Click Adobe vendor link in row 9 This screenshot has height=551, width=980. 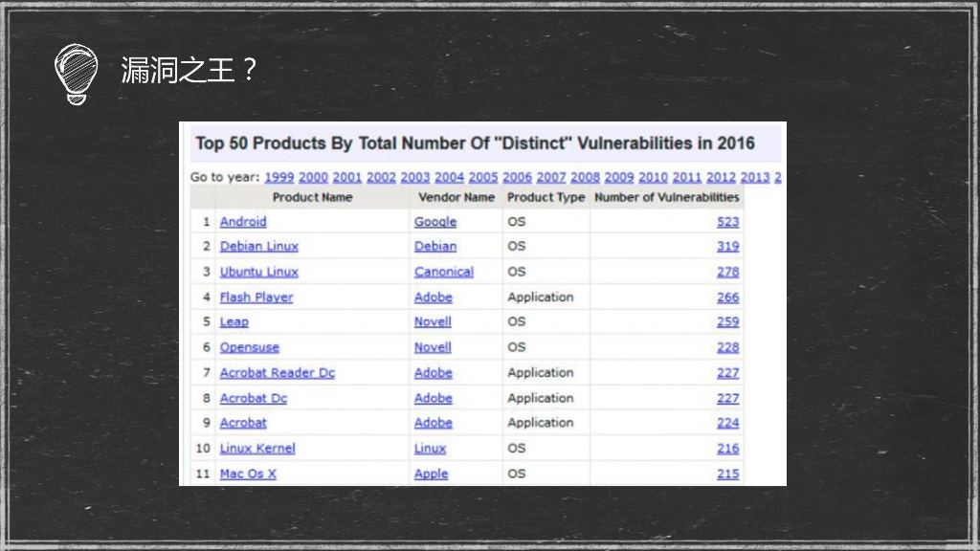coord(434,423)
